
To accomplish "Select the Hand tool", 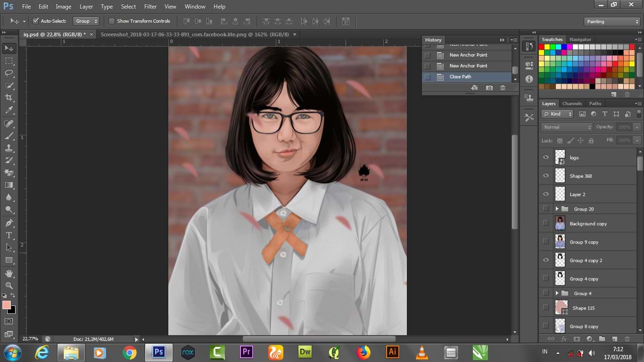I will click(9, 273).
